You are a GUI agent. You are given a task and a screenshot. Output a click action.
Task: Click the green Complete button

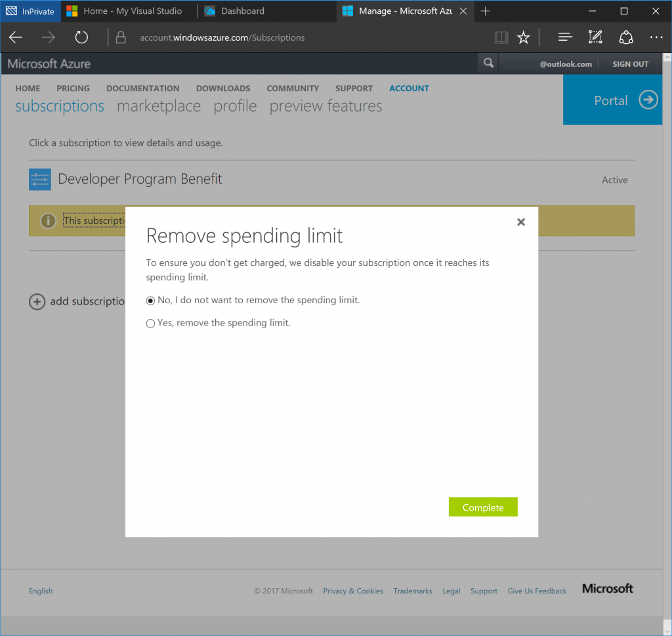(483, 507)
